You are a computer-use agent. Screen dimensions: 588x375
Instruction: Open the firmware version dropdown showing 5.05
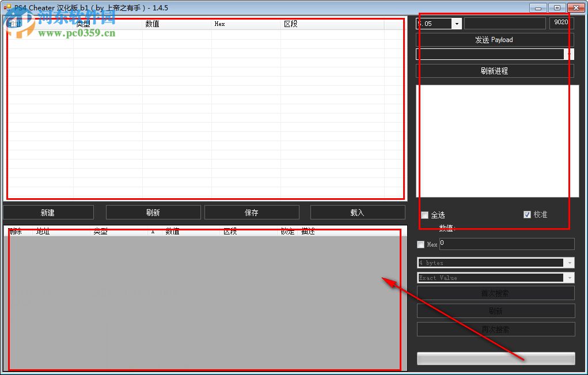[x=456, y=24]
